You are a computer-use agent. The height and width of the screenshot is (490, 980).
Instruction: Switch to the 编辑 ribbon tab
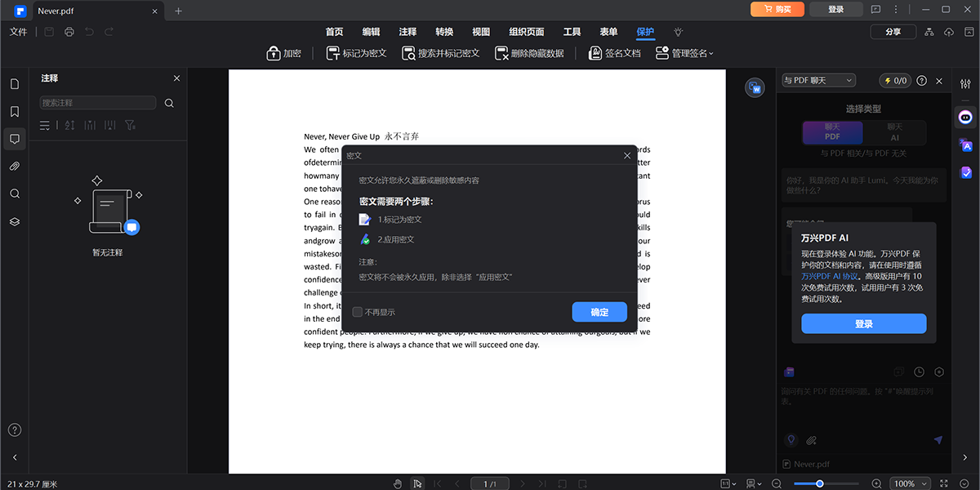[x=371, y=32]
